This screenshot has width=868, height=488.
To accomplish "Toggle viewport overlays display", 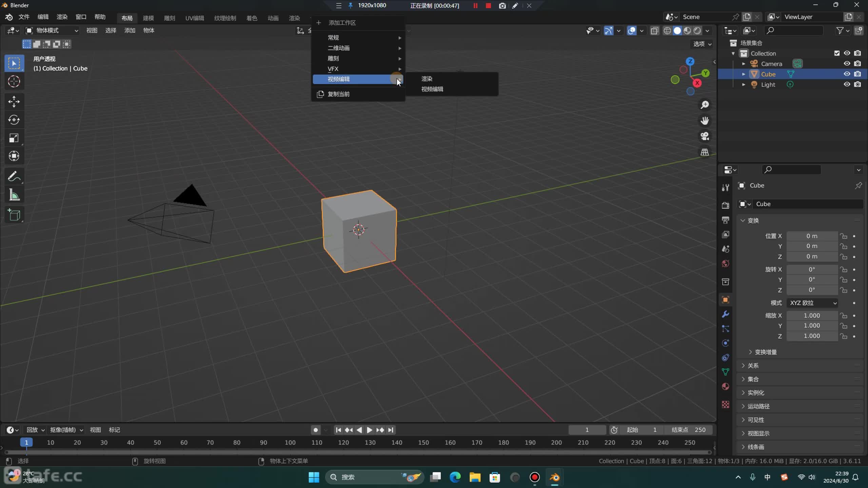I will 631,30.
